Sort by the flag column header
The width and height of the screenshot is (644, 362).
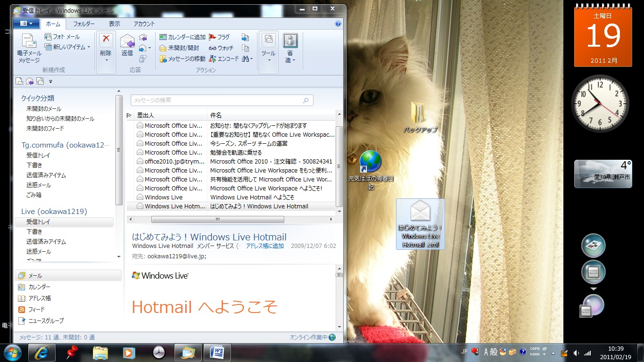[x=130, y=115]
